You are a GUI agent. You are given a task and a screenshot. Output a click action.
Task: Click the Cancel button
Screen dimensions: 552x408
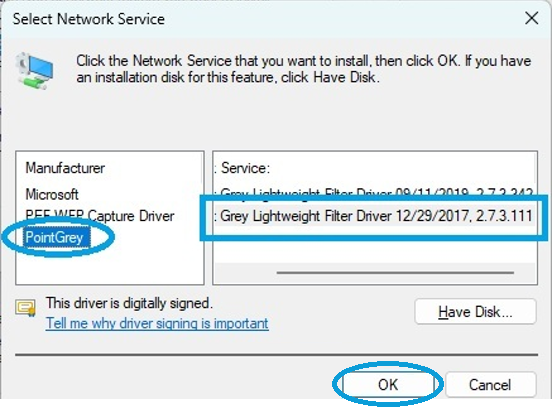tap(490, 384)
